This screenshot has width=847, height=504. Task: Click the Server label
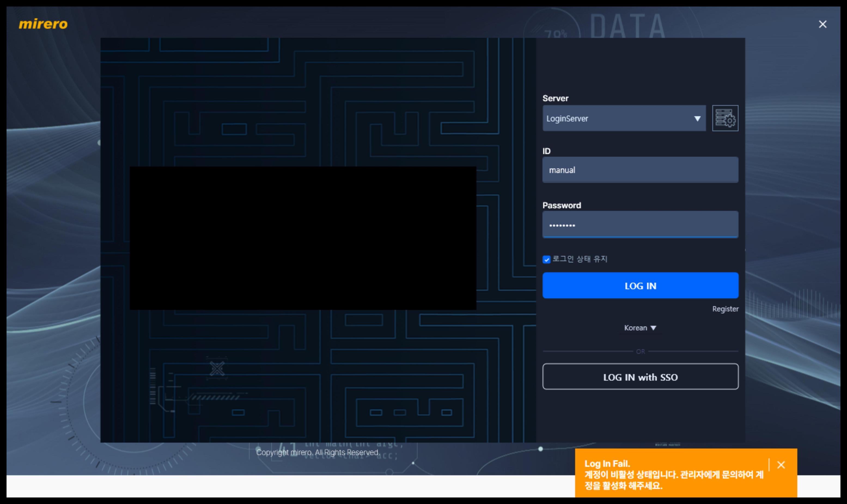point(555,99)
